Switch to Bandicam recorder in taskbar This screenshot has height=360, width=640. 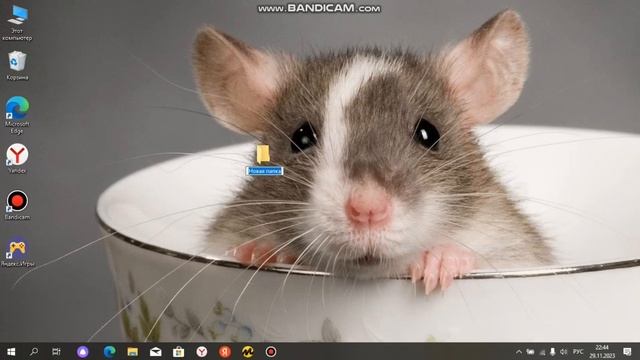(x=271, y=351)
